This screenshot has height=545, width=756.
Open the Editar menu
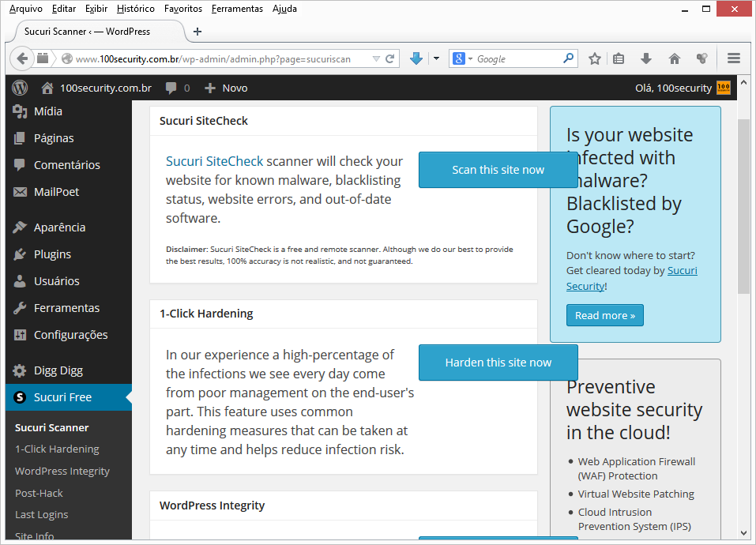(x=64, y=9)
